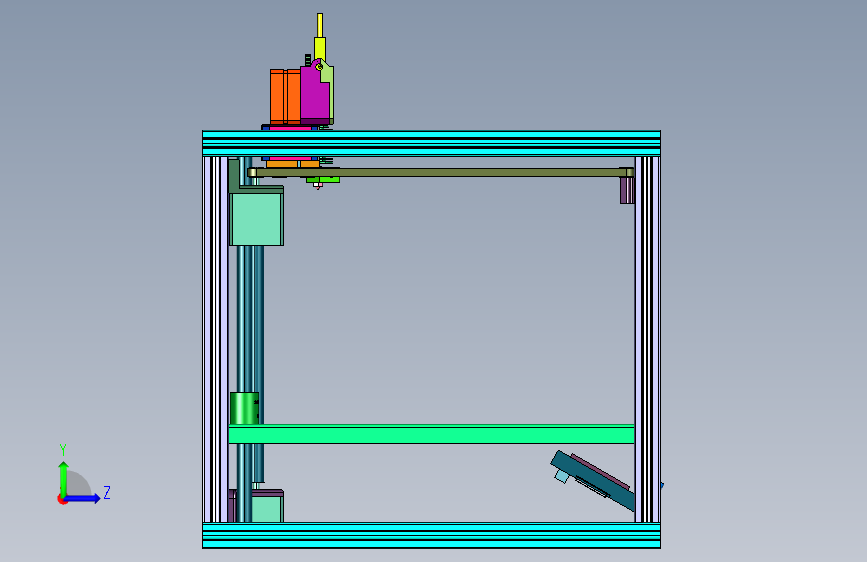Pick the right vertical aluminum post
Screen dimensions: 867x562
point(647,340)
